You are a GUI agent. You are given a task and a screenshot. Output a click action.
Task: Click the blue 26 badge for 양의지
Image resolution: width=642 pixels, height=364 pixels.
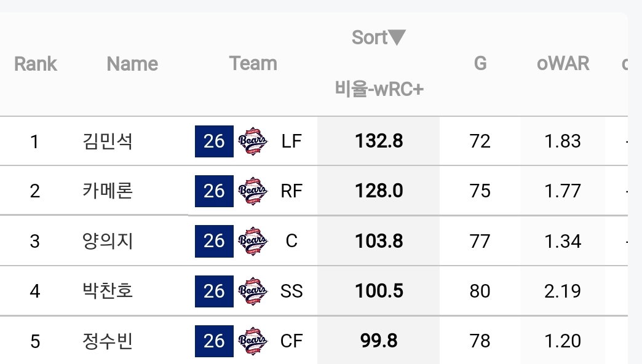[214, 241]
